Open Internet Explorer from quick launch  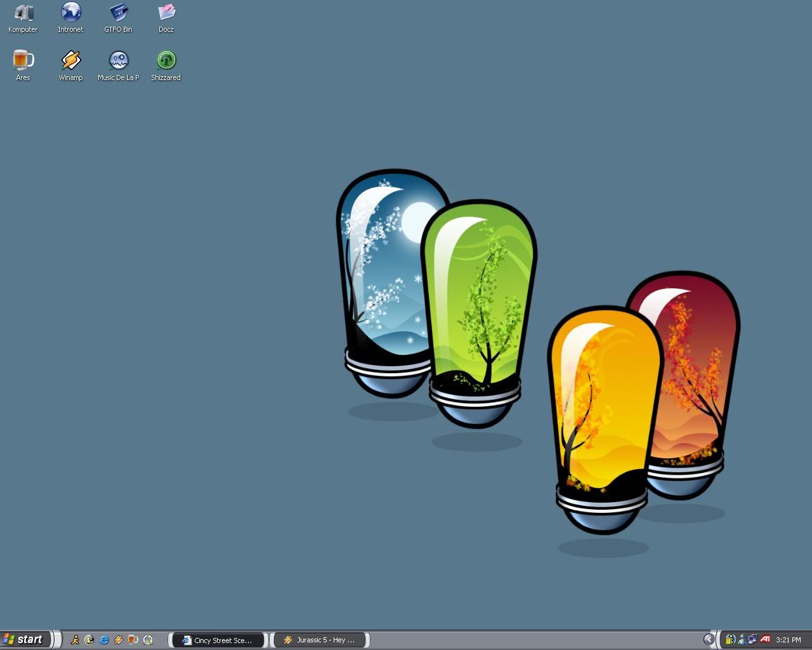(103, 640)
